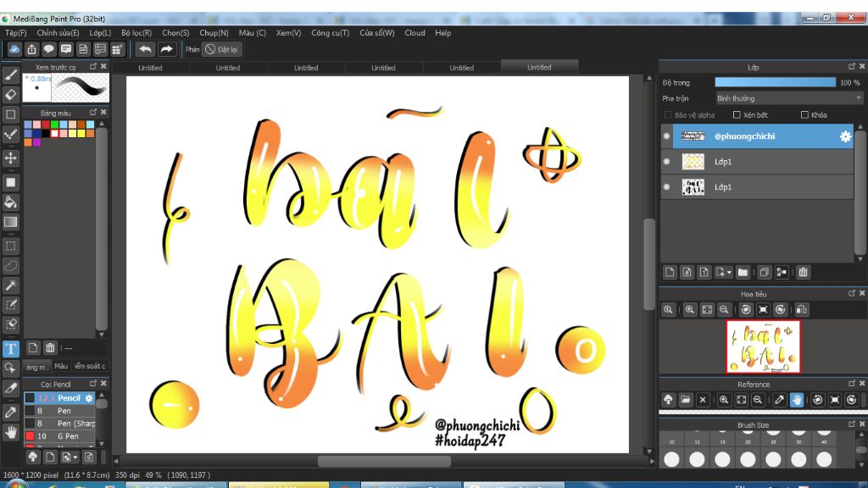Viewport: 868px width, 488px height.
Task: Open the Lớp(L) menu
Action: [100, 33]
